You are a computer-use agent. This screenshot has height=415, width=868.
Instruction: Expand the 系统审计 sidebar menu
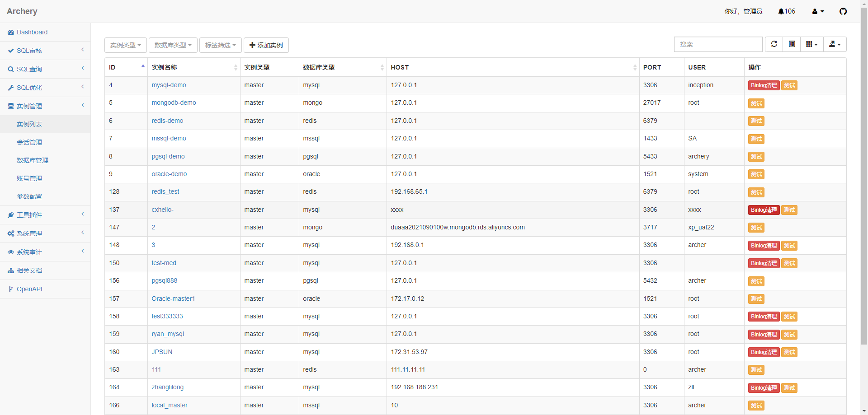pos(45,252)
